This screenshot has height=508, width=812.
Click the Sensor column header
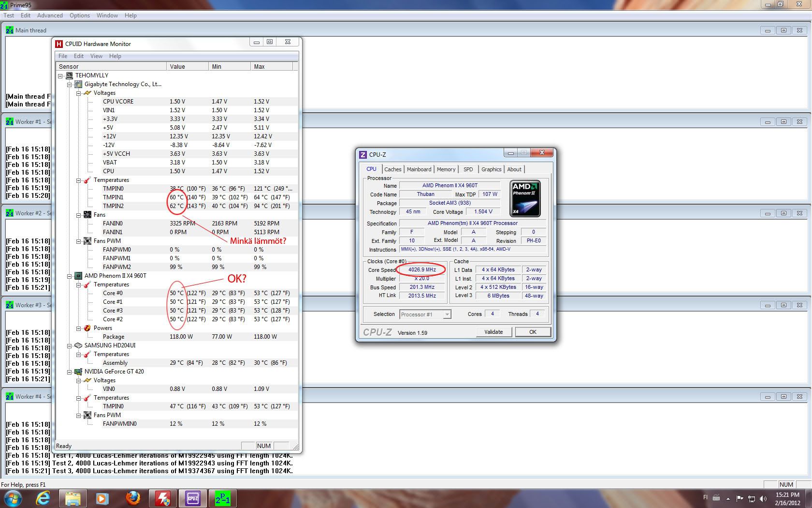[x=111, y=66]
